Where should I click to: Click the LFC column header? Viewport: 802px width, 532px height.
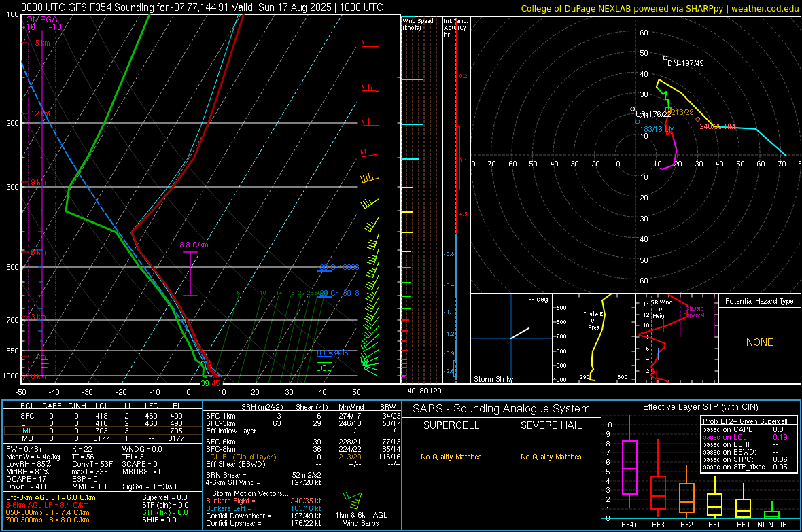152,406
